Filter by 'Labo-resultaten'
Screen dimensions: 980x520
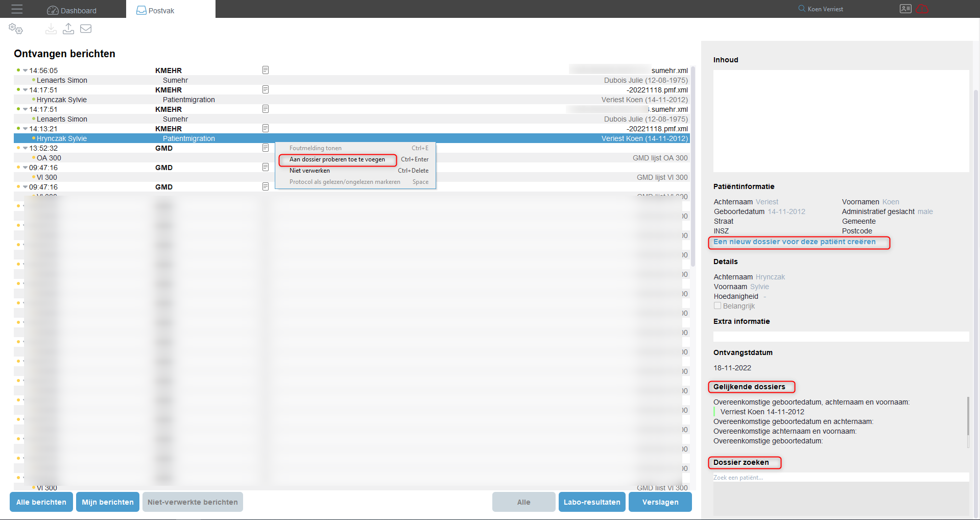click(x=592, y=502)
